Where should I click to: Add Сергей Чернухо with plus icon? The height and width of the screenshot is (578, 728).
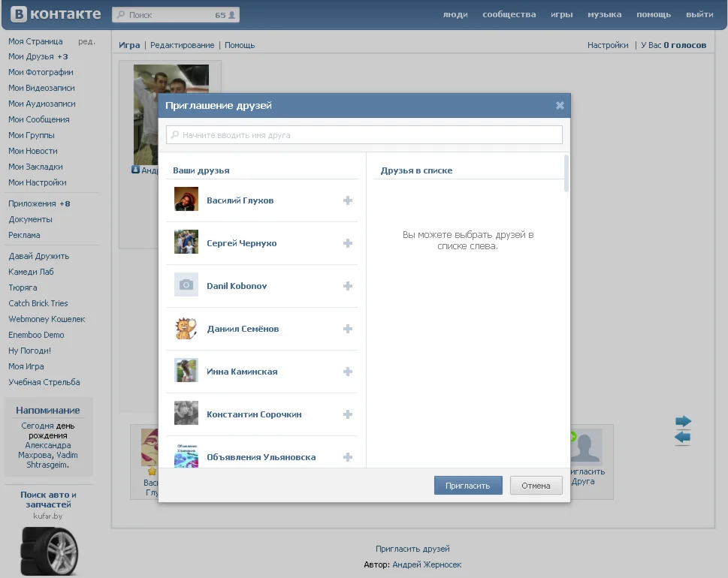tap(347, 243)
